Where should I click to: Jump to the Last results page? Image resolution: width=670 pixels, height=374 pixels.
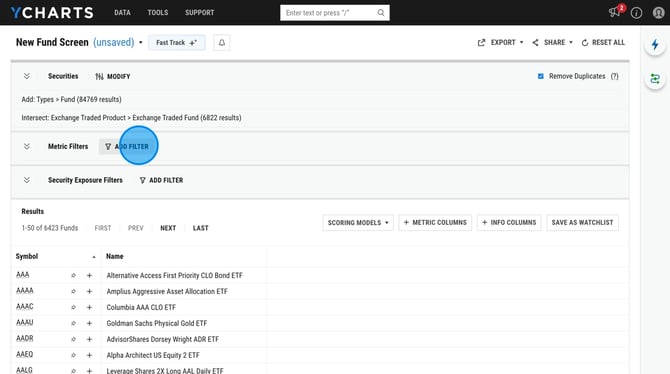[x=200, y=228]
